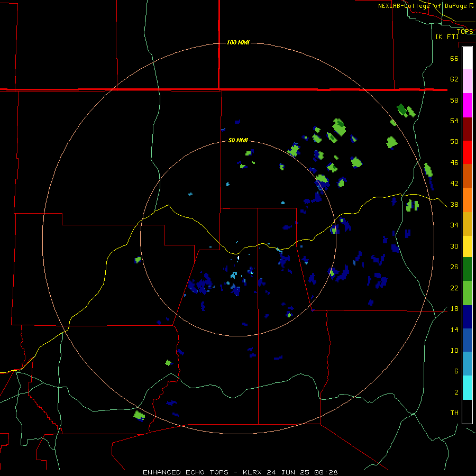Click the light pink legend swatch
Image resolution: width=476 pixels, height=476 pixels.
pos(467,81)
